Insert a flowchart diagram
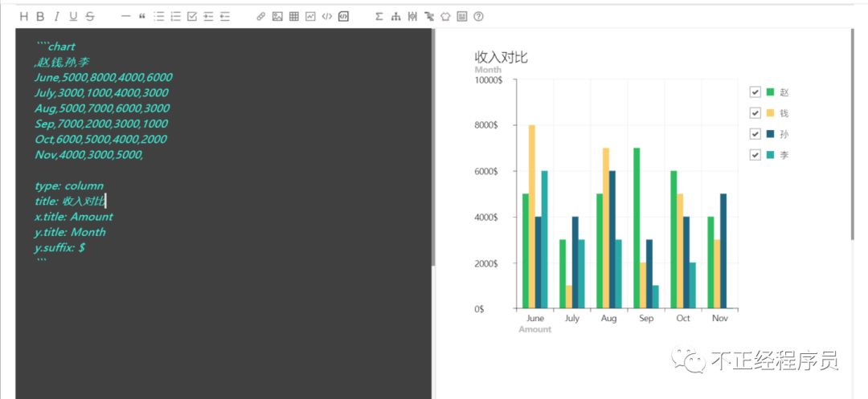The height and width of the screenshot is (399, 868). coord(395,17)
